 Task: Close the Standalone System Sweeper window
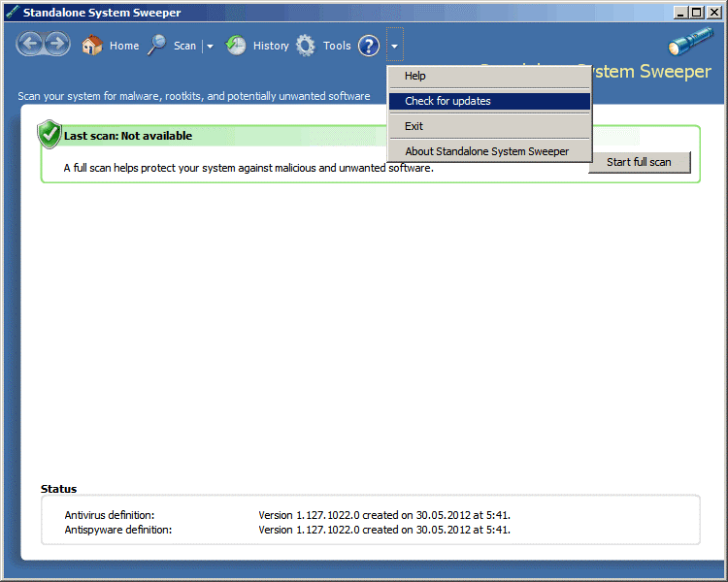tap(714, 13)
